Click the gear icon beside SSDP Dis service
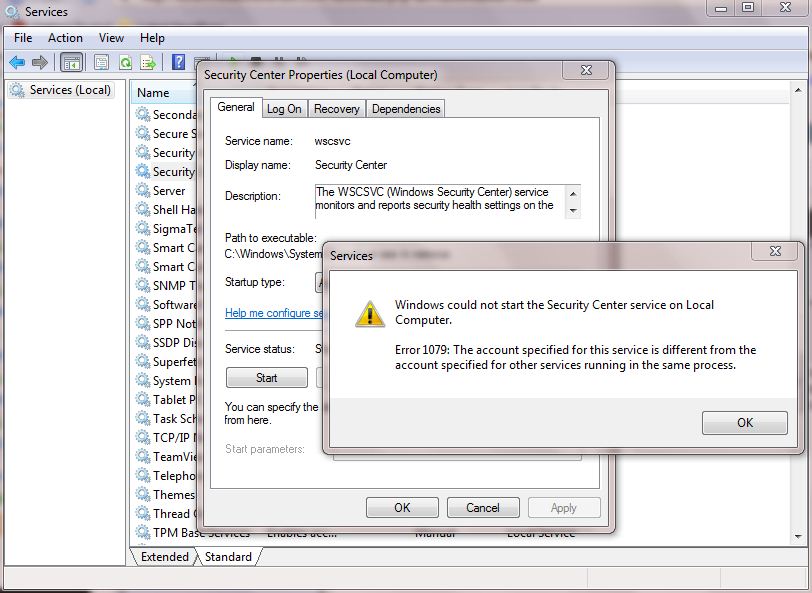This screenshot has height=593, width=812. click(x=143, y=342)
